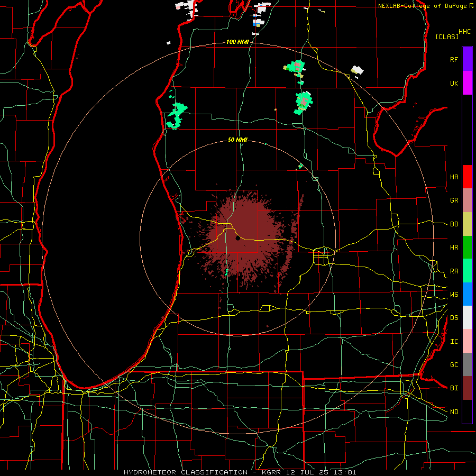The height and width of the screenshot is (476, 476).
Task: Click the GC legend label text
Action: [454, 365]
